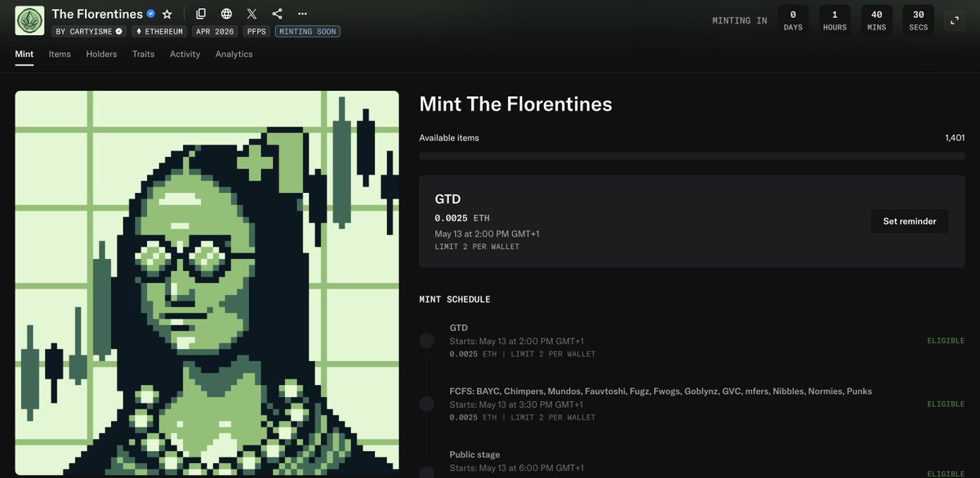Click ELIGIBLE label for FCFS stage

point(946,404)
